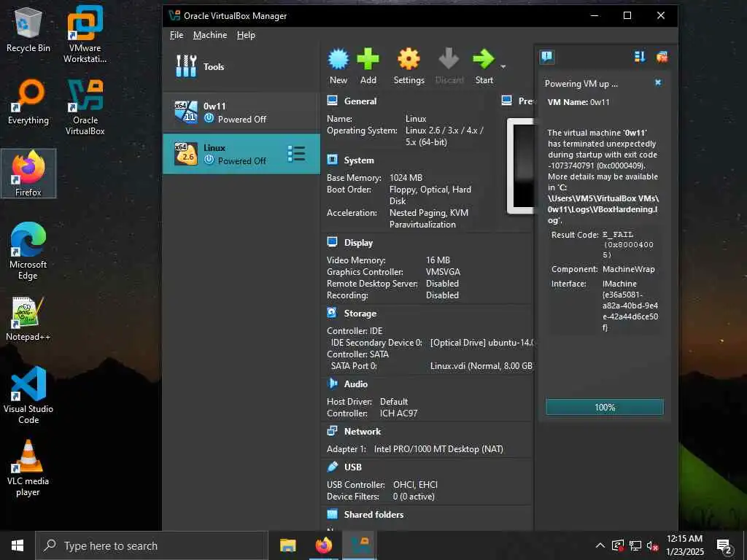Screen dimensions: 747x560
Task: Open the Linux VM tools list-menu icon
Action: 296,153
